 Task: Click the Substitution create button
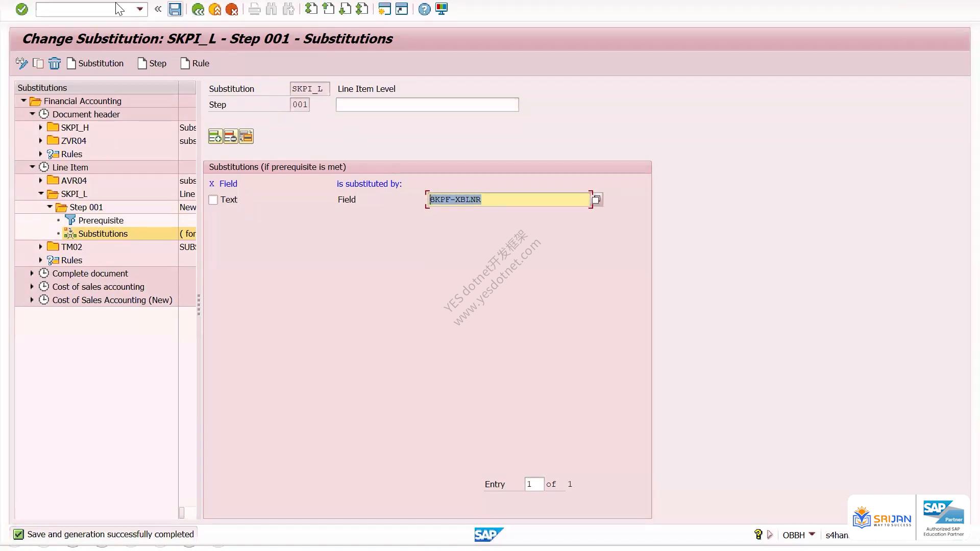coord(95,63)
